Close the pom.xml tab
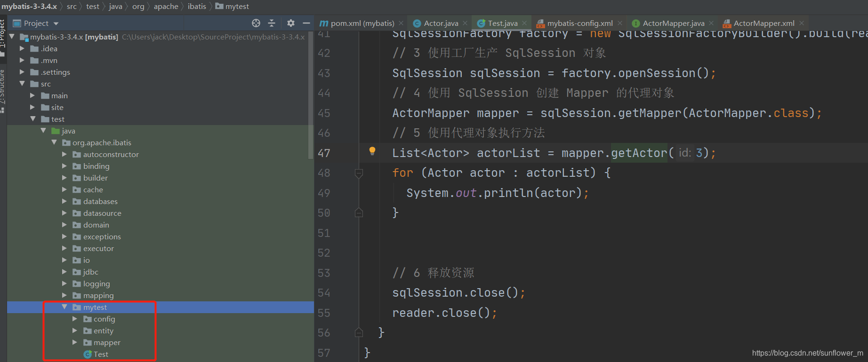This screenshot has height=362, width=868. [401, 23]
